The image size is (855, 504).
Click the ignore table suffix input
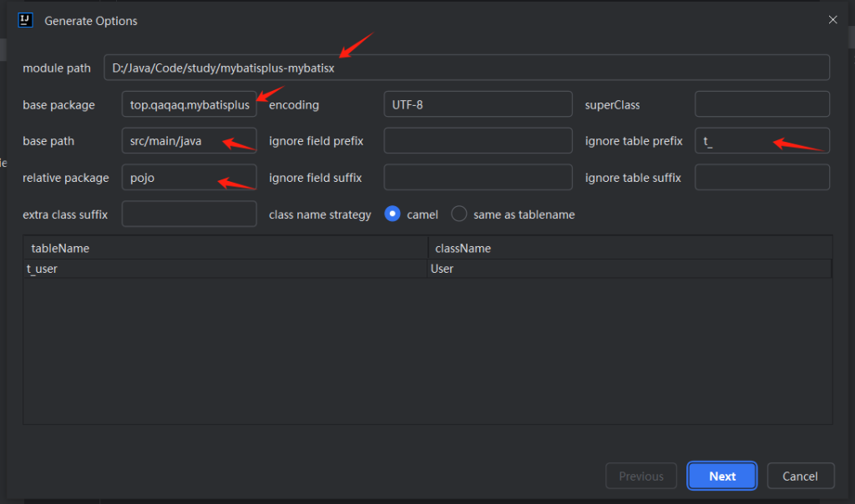click(761, 178)
